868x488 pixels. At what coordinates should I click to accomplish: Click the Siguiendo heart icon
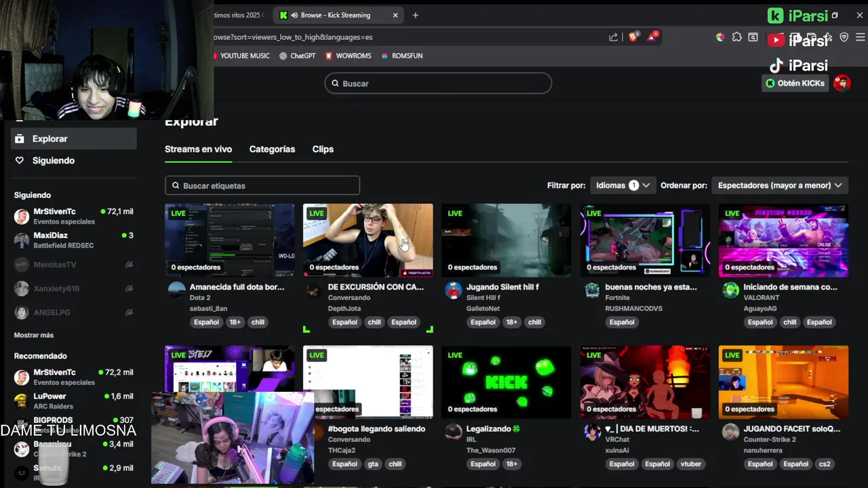pos(20,161)
